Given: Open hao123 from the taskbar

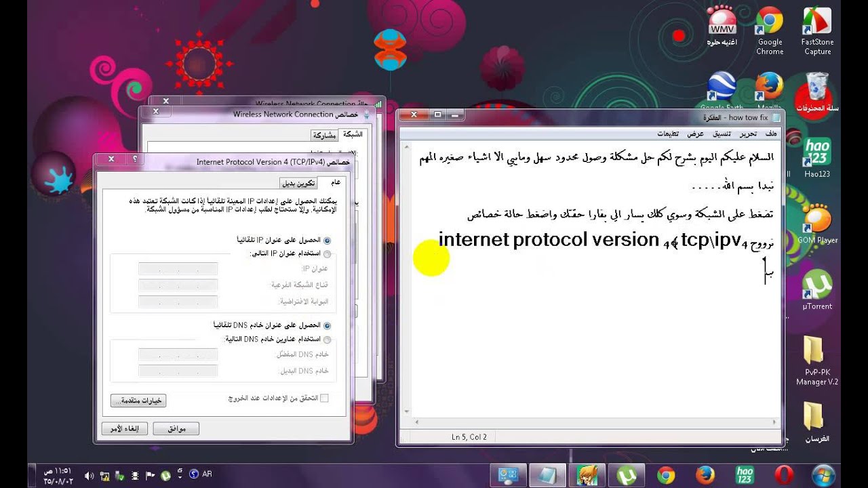Looking at the screenshot, I should (x=745, y=475).
